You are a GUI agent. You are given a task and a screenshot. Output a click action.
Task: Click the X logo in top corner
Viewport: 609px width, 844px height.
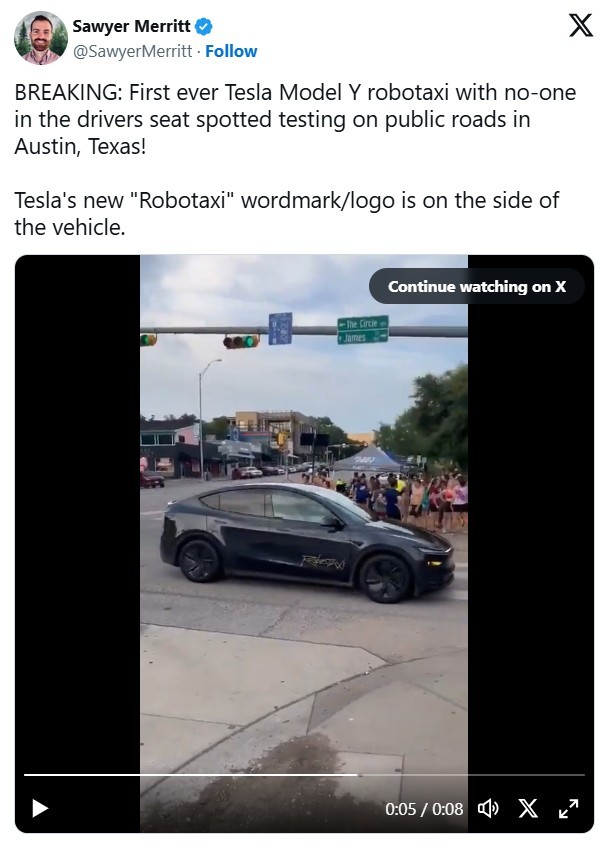(x=581, y=25)
